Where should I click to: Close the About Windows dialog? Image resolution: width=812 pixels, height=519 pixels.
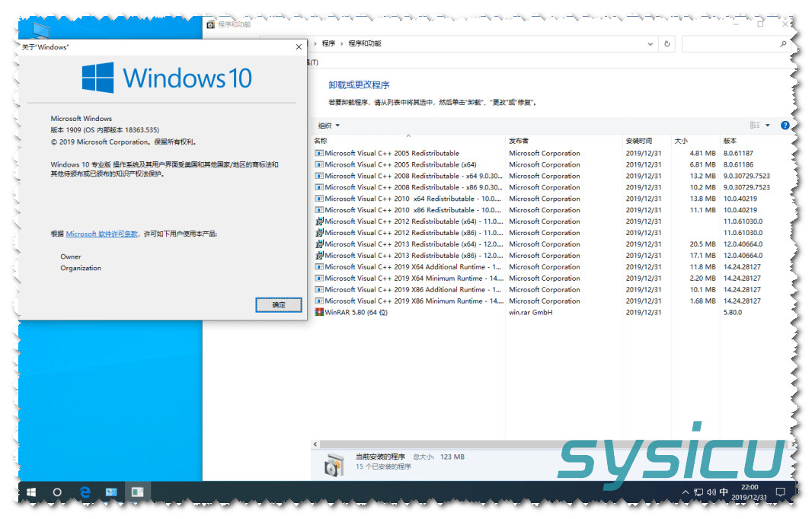point(299,47)
